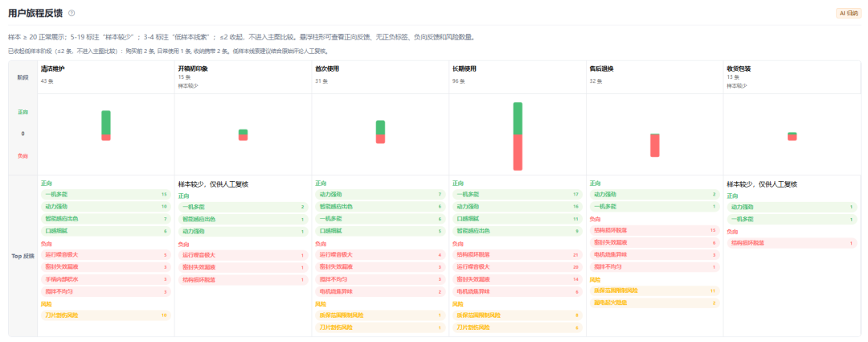Click 动力强劲 tag in 开箱初印象 column
The width and height of the screenshot is (868, 342).
pyautogui.click(x=243, y=231)
